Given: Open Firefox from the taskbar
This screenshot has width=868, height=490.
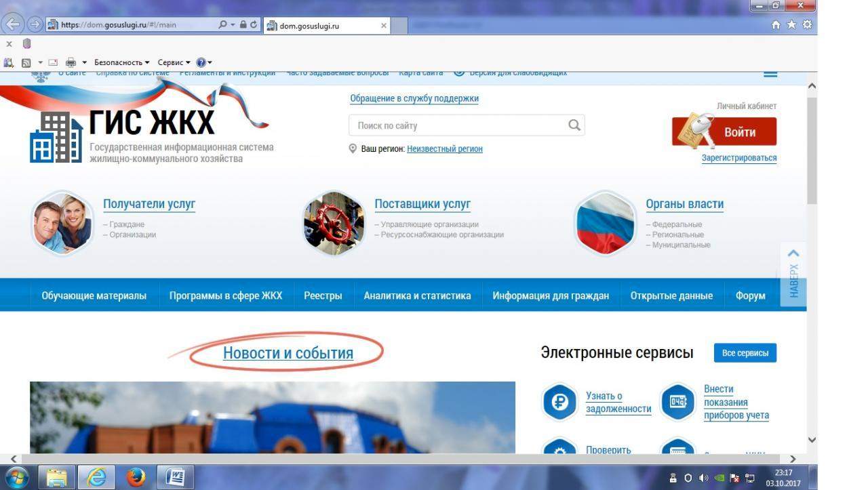Looking at the screenshot, I should pyautogui.click(x=136, y=477).
